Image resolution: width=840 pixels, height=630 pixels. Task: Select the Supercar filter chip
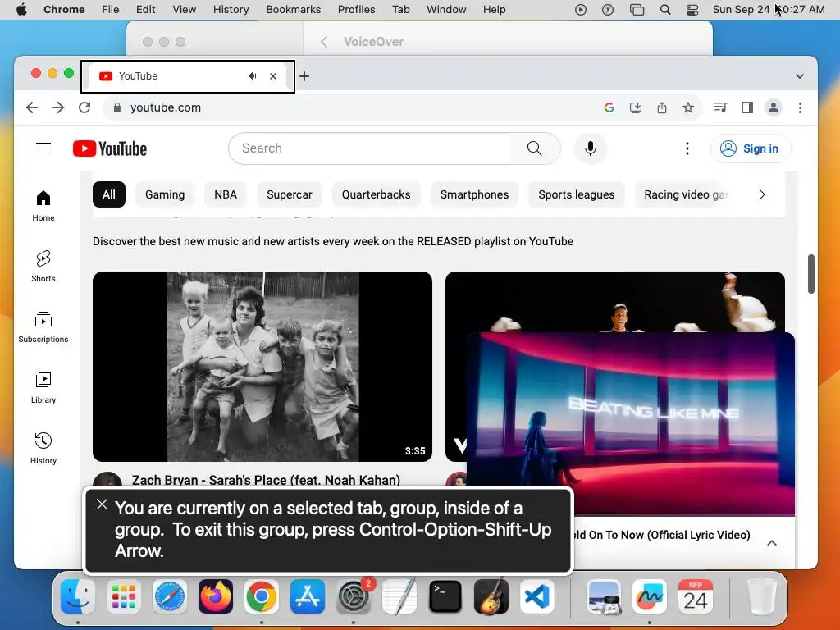pos(290,194)
